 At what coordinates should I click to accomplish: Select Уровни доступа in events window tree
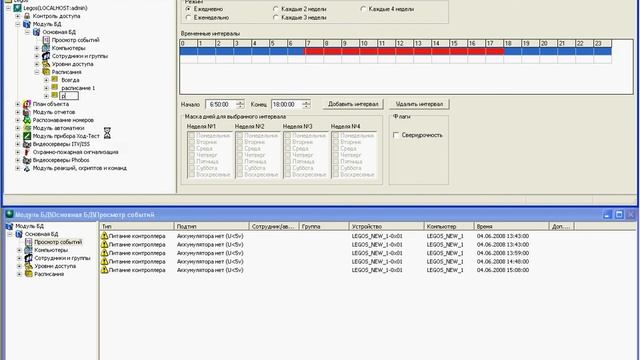pyautogui.click(x=55, y=266)
